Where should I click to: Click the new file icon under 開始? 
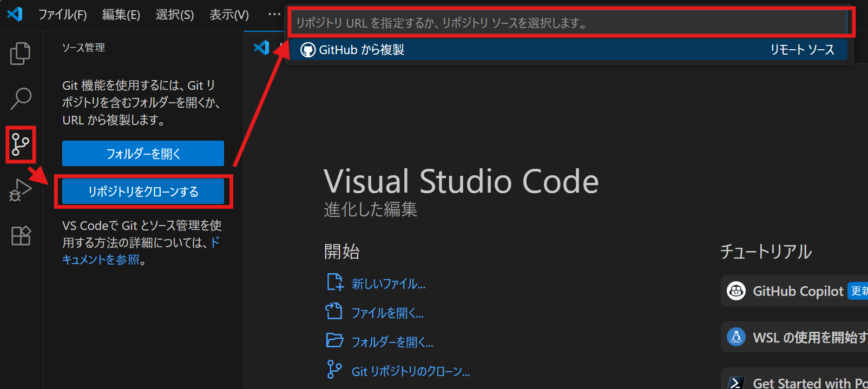[x=335, y=282]
